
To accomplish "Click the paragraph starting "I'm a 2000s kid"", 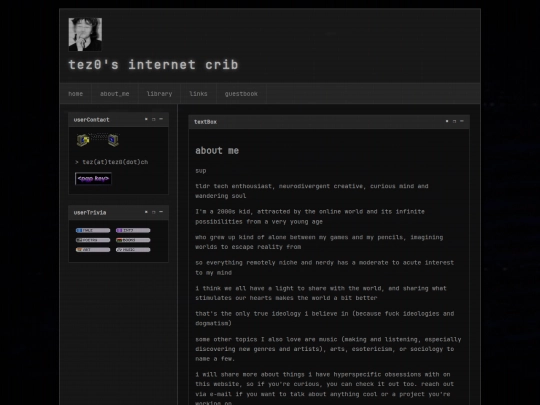I will point(310,217).
